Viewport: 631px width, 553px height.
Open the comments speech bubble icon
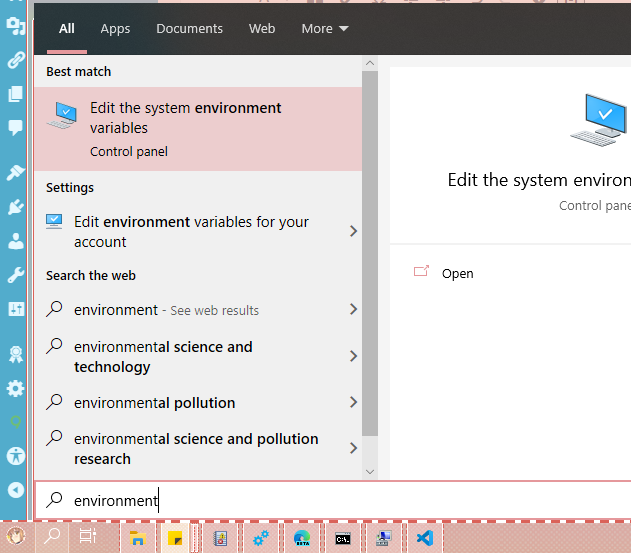(15, 128)
